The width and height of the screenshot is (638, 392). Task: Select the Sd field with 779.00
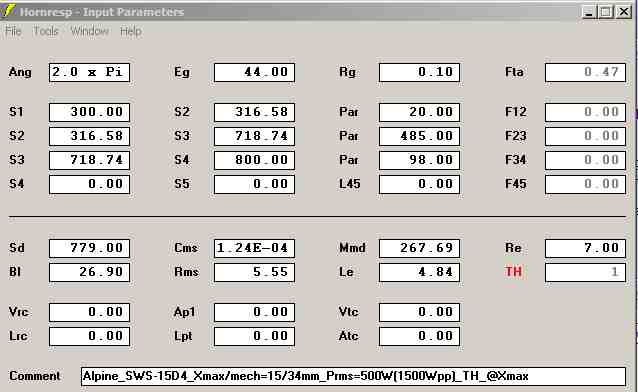(90, 248)
